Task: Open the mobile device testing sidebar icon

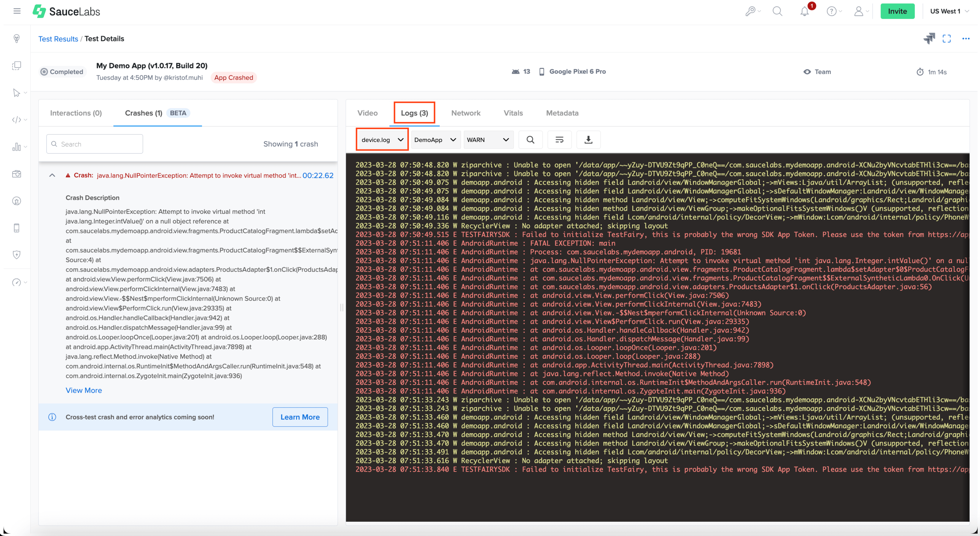Action: 17,228
